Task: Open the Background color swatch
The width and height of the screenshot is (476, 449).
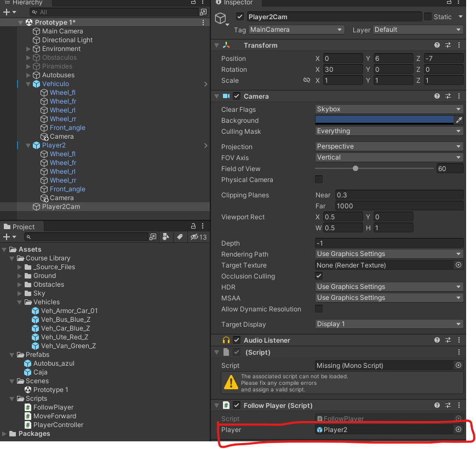Action: 385,120
